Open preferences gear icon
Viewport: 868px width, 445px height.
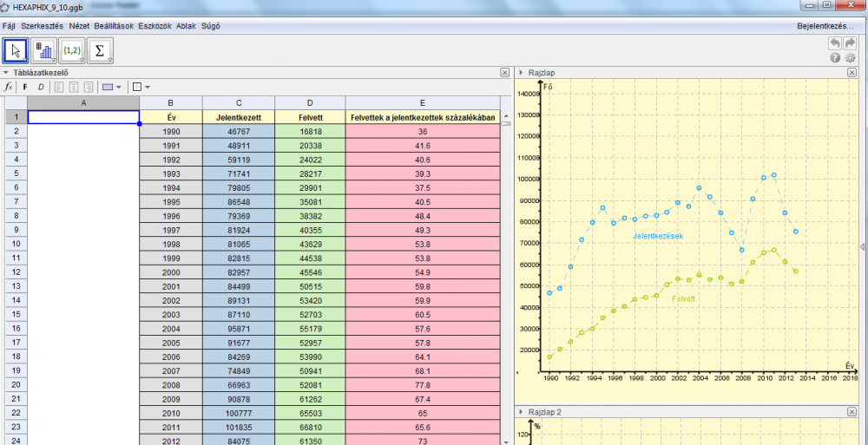(850, 57)
